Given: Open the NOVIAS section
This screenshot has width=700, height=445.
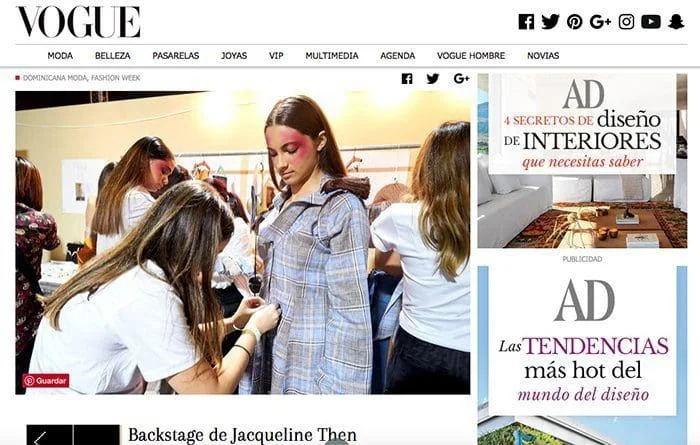Looking at the screenshot, I should click(543, 56).
